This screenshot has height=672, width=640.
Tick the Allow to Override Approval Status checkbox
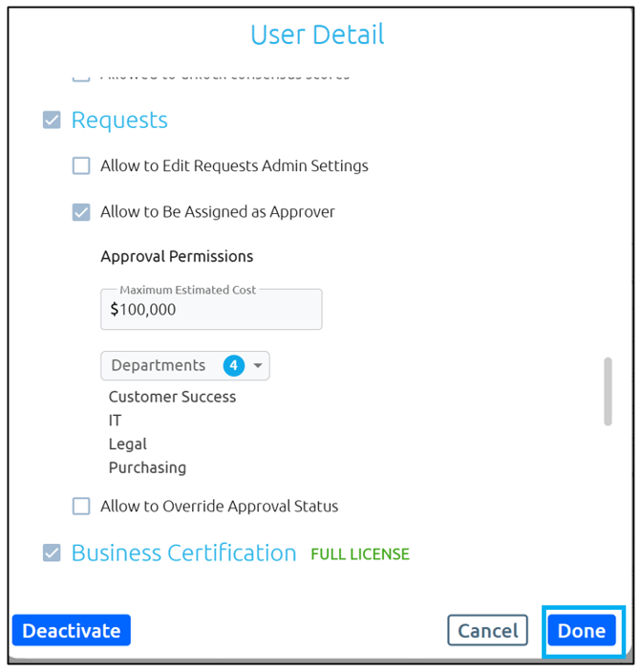[x=82, y=507]
